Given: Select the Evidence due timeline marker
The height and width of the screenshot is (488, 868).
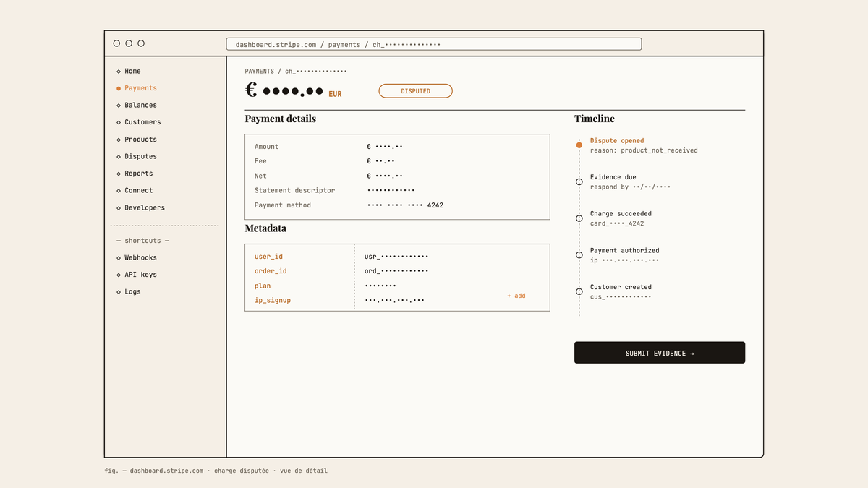Looking at the screenshot, I should [579, 181].
